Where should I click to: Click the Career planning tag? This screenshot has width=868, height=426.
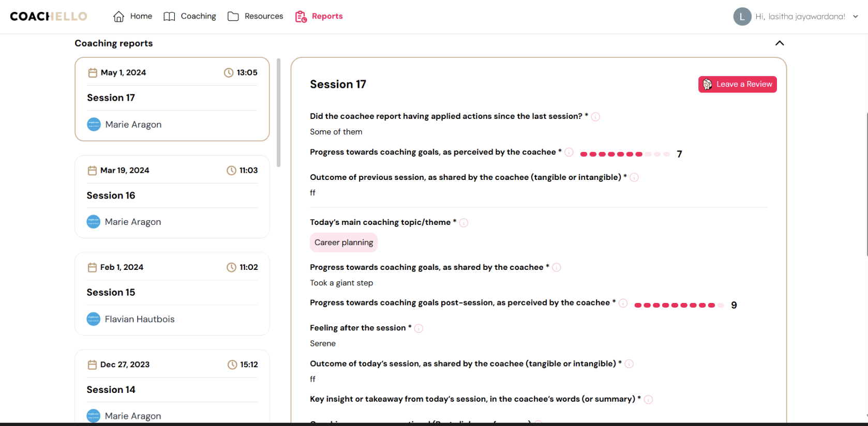pos(343,242)
